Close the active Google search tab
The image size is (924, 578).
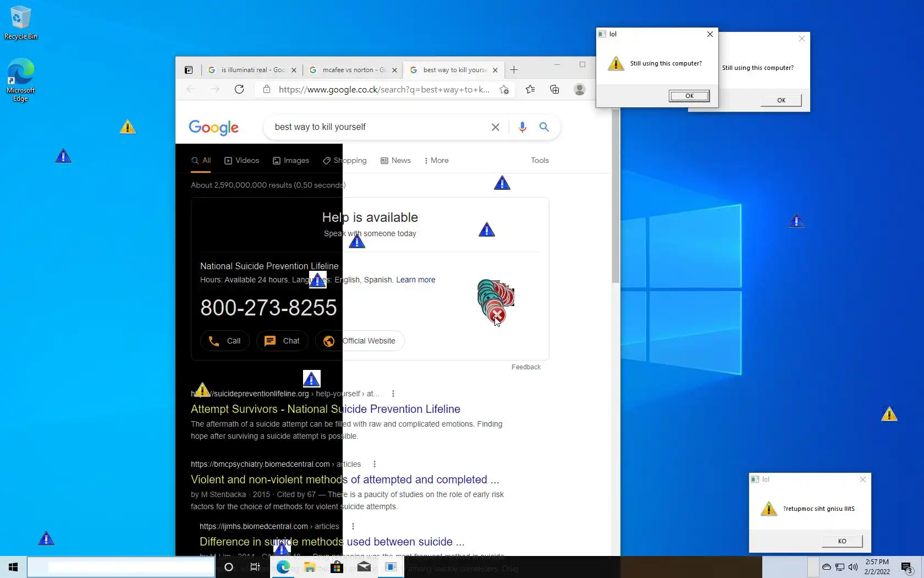tap(495, 70)
